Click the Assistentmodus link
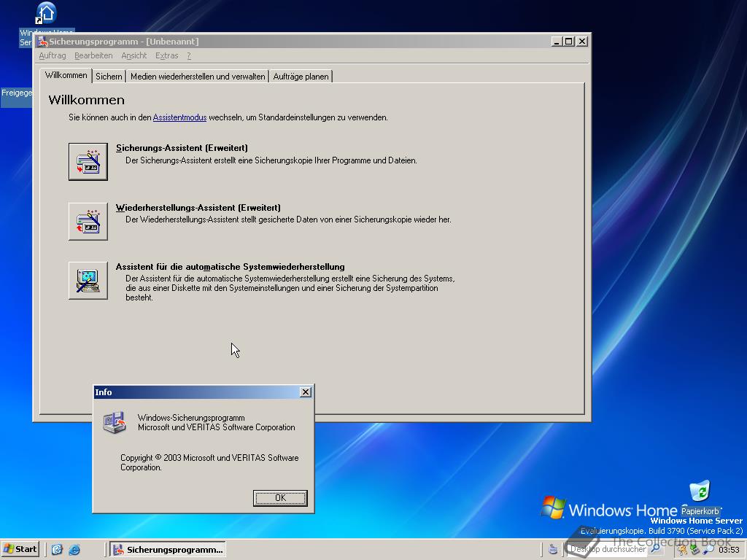Viewport: 747px width, 560px height. pos(179,117)
